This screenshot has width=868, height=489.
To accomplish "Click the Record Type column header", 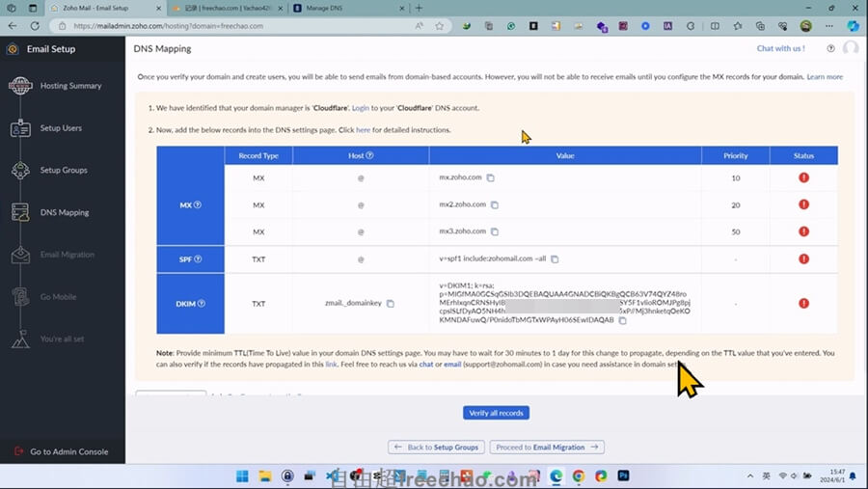I will point(258,155).
